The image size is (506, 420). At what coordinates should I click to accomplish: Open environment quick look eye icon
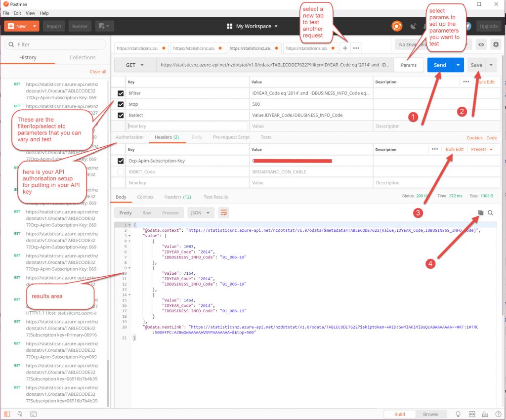(481, 44)
